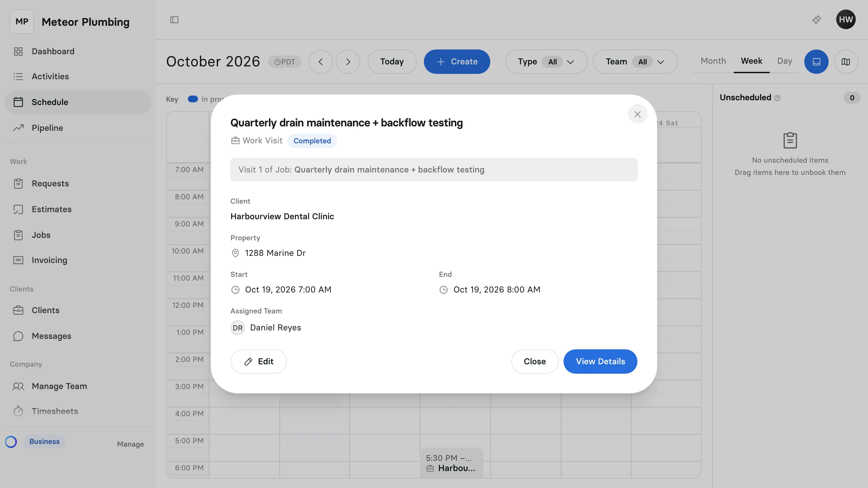Click the Manage Team people icon
Screen dimensions: 868x488
point(18,386)
